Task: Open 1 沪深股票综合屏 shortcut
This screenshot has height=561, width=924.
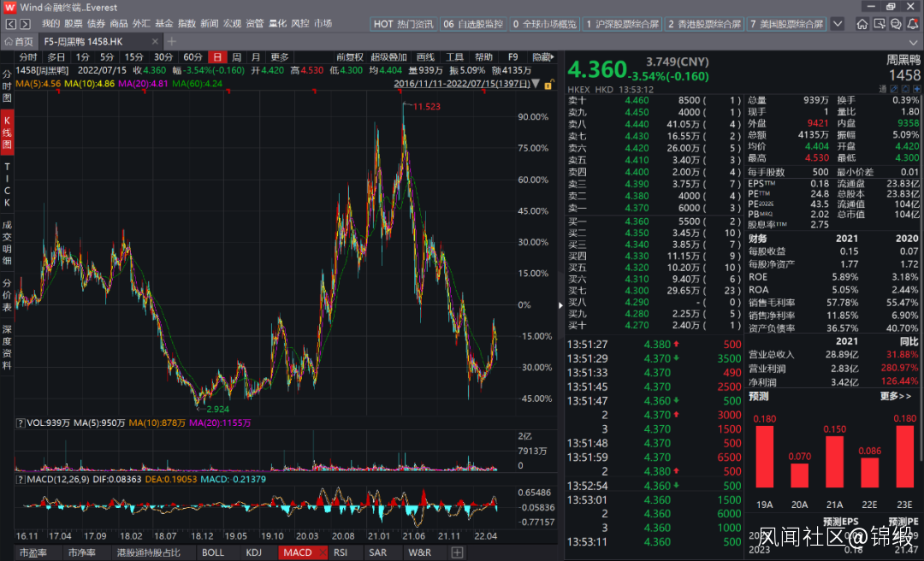Action: coord(622,24)
